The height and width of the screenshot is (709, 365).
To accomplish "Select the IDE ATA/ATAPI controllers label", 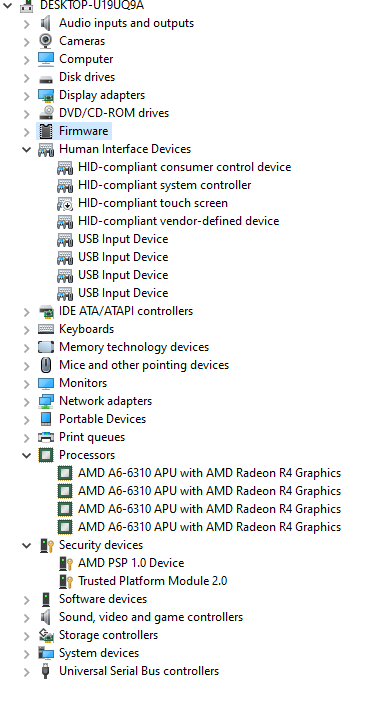I will coord(126,311).
